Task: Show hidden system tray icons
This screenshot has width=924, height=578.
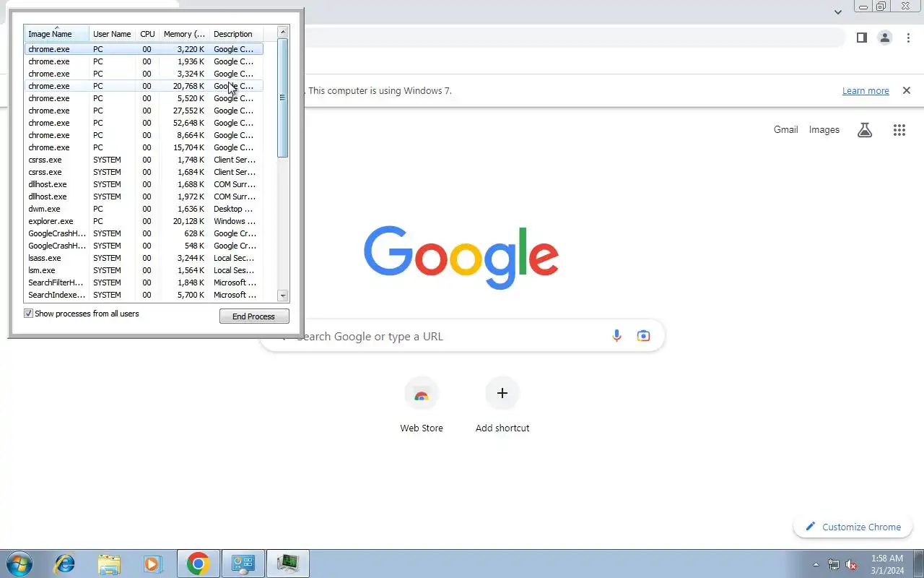Action: 816,564
